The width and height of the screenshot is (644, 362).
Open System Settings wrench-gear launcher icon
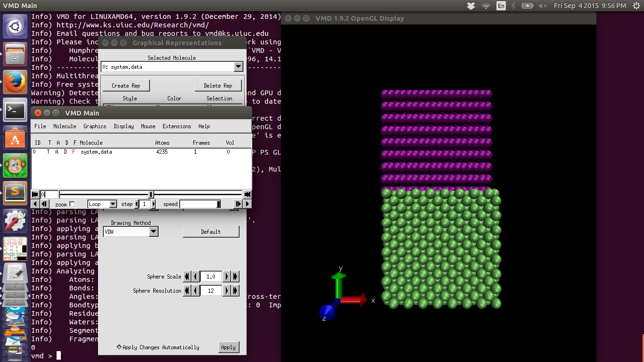(x=15, y=221)
